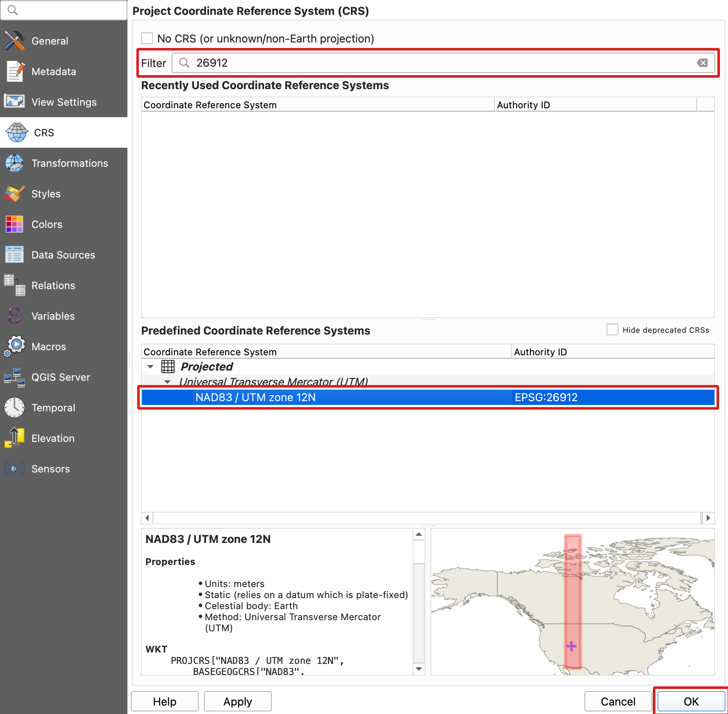Image resolution: width=728 pixels, height=714 pixels.
Task: Switch to the Metadata tab label
Action: point(54,71)
